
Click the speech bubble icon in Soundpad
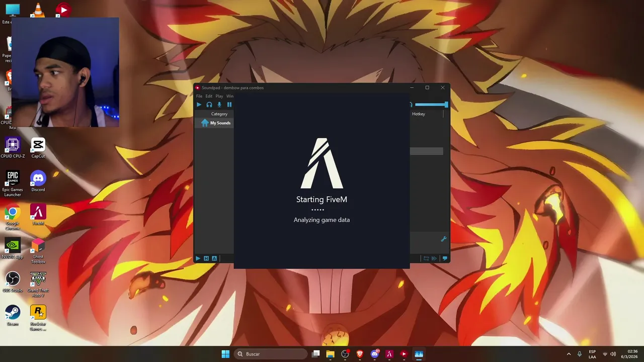pyautogui.click(x=444, y=258)
